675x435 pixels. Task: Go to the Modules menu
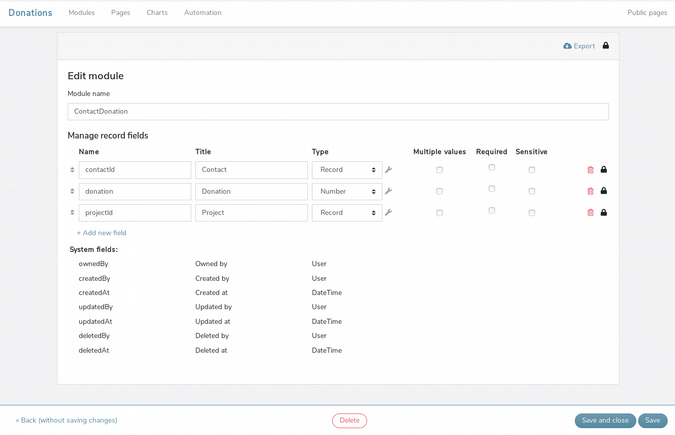[x=82, y=13]
